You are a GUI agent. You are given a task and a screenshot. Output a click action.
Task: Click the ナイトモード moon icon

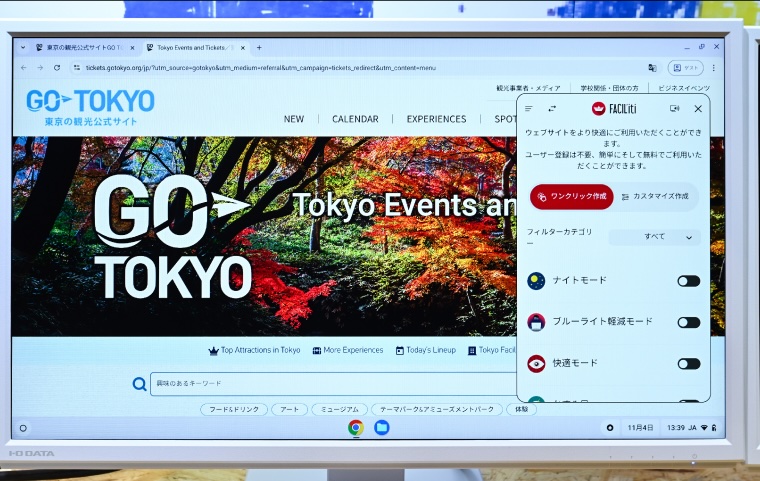[536, 281]
